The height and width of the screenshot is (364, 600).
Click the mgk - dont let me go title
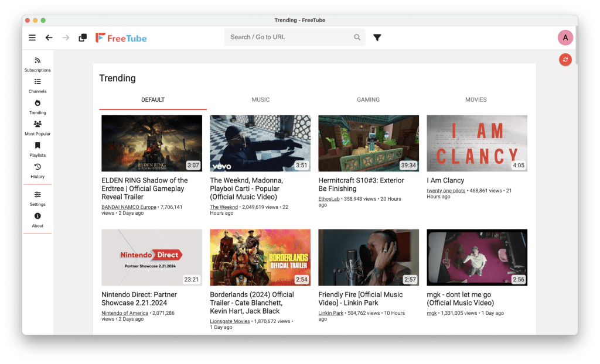pyautogui.click(x=461, y=298)
